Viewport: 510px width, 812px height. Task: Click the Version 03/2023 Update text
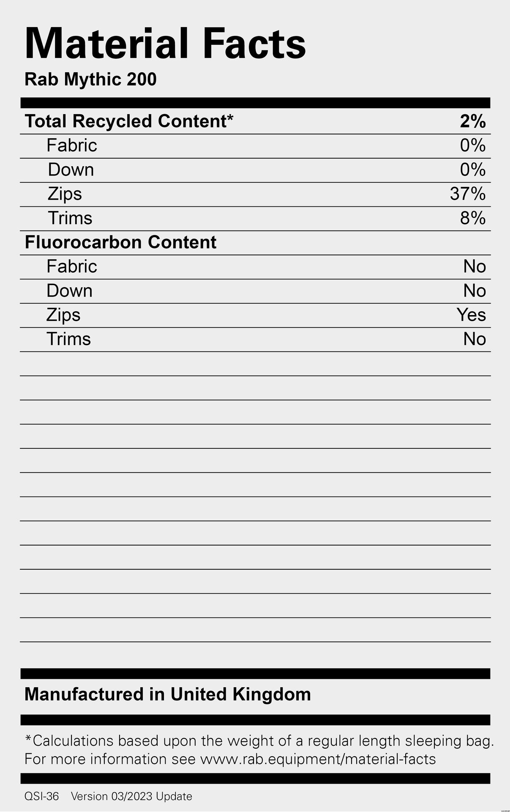(x=131, y=796)
